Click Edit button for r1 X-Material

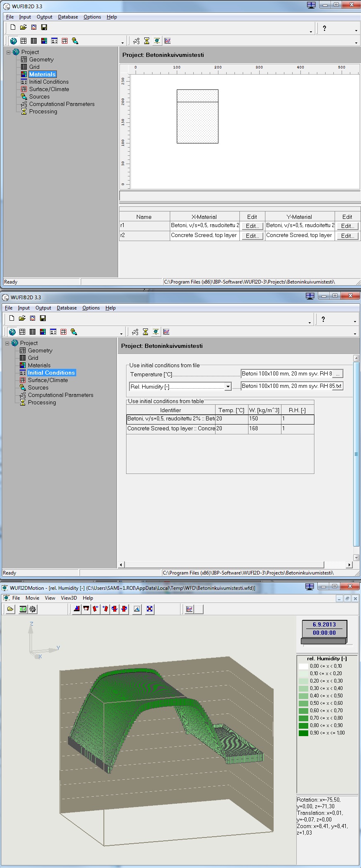(252, 226)
